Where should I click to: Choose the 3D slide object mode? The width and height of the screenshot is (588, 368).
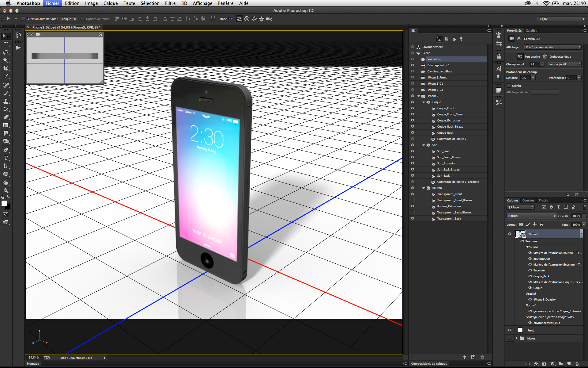pyautogui.click(x=262, y=19)
